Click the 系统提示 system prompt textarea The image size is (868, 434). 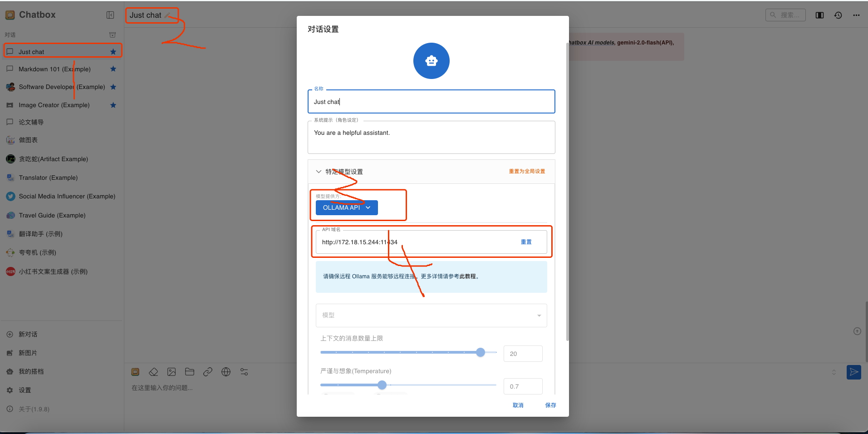[x=432, y=137]
